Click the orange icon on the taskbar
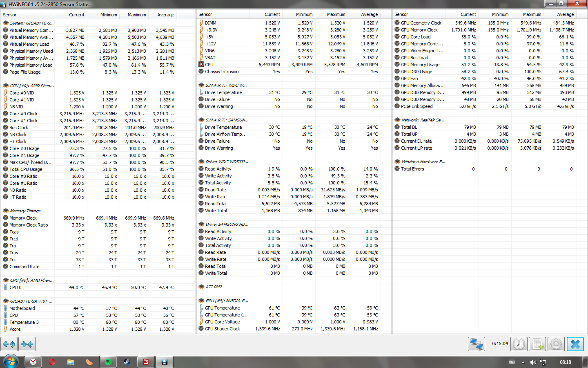Image resolution: width=588 pixels, height=368 pixels. point(89,362)
